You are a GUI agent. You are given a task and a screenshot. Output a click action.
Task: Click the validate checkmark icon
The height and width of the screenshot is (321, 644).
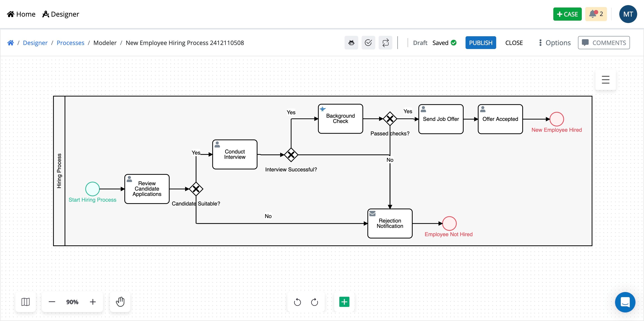368,43
